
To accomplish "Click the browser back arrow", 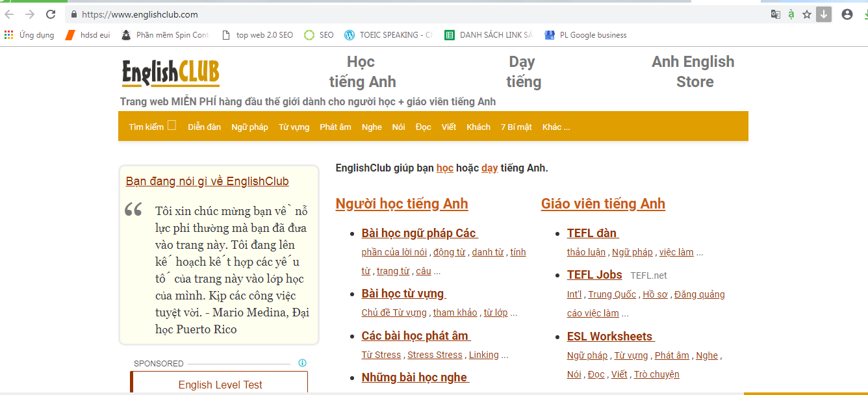I will 9,14.
